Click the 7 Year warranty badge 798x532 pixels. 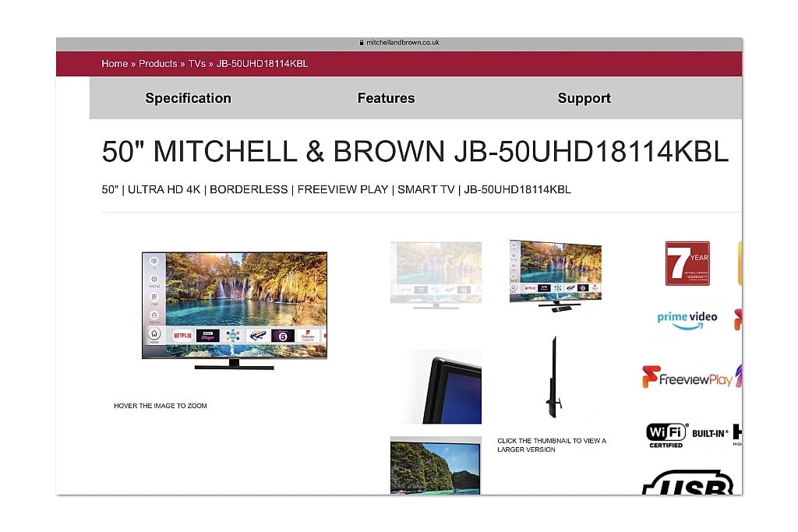click(x=687, y=263)
